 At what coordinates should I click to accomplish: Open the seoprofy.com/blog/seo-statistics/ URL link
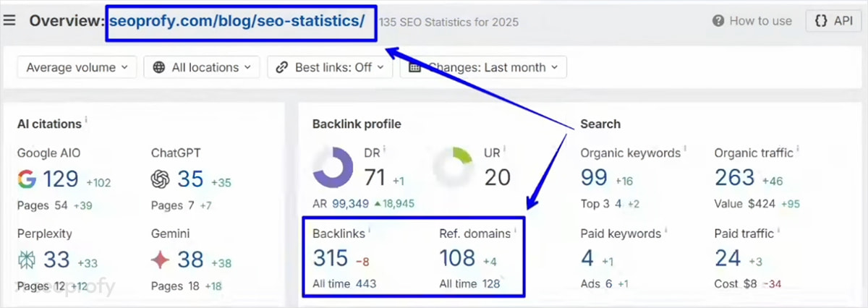point(237,20)
